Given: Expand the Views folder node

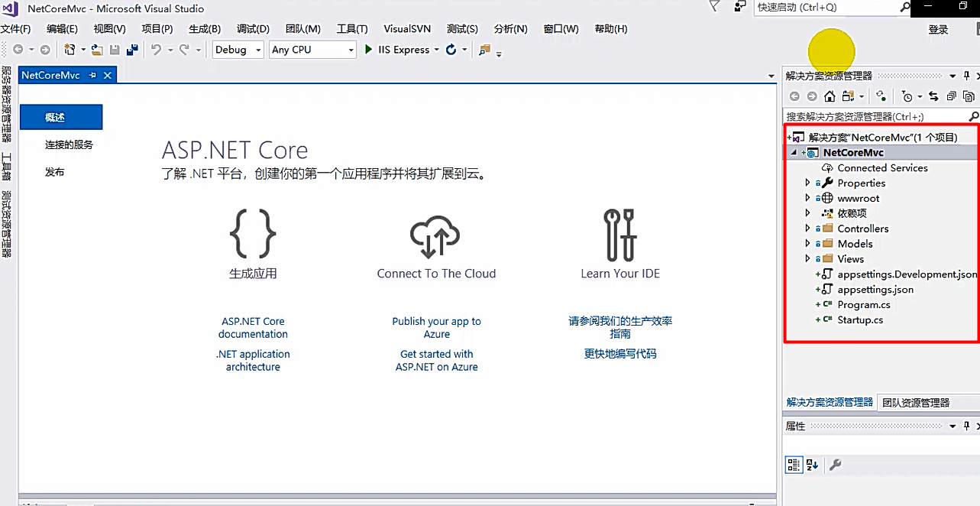Looking at the screenshot, I should coord(808,259).
